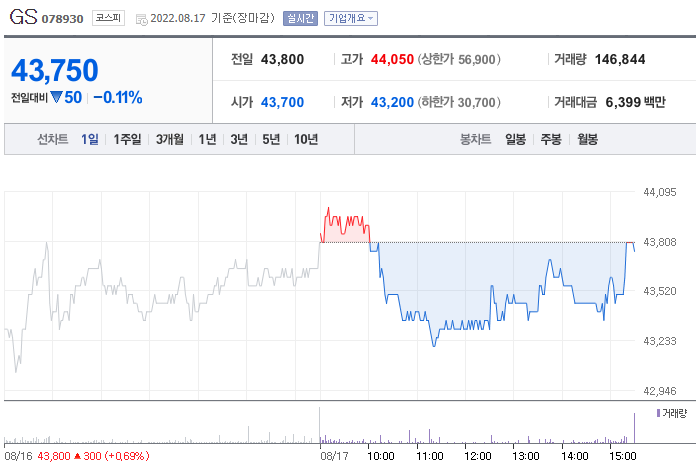The height and width of the screenshot is (474, 696).
Task: Click the tall closing volume bar at 15:30
Action: [634, 428]
